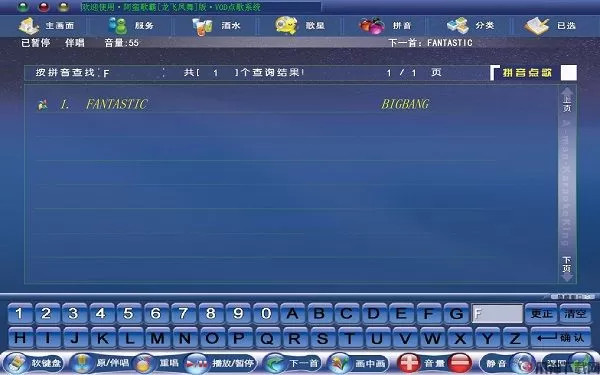Tap the 5 key on the on-screen keyboard

click(129, 314)
